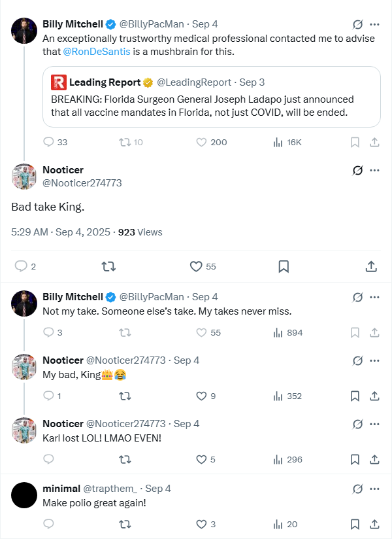Open more options on Billy Mitchell's top tweet

point(374,24)
